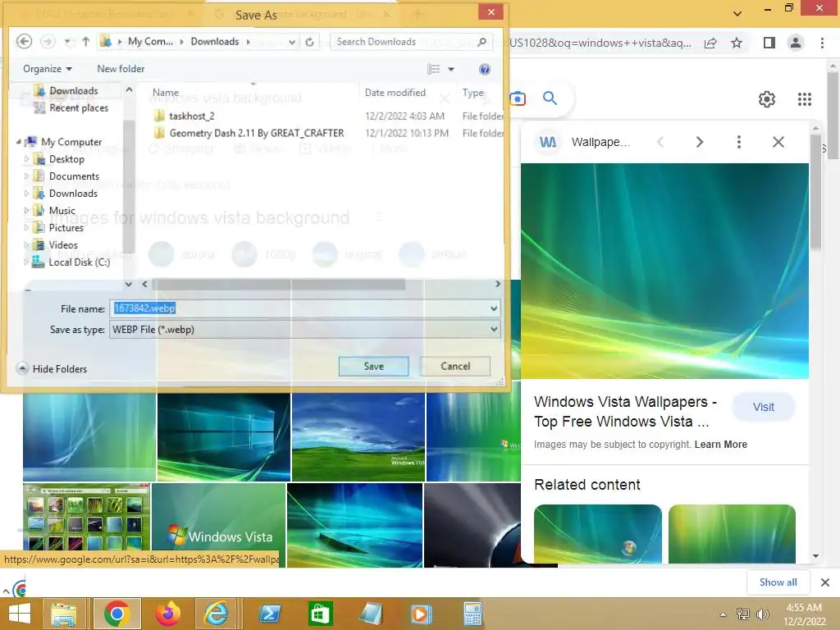This screenshot has height=630, width=840.
Task: Launch Internet Explorer from taskbar
Action: (x=217, y=614)
